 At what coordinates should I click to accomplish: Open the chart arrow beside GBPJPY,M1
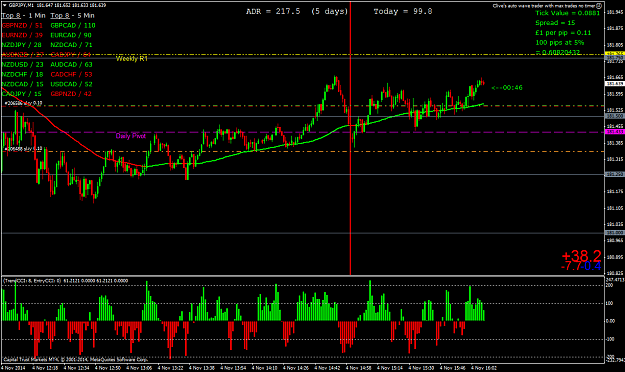point(5,6)
